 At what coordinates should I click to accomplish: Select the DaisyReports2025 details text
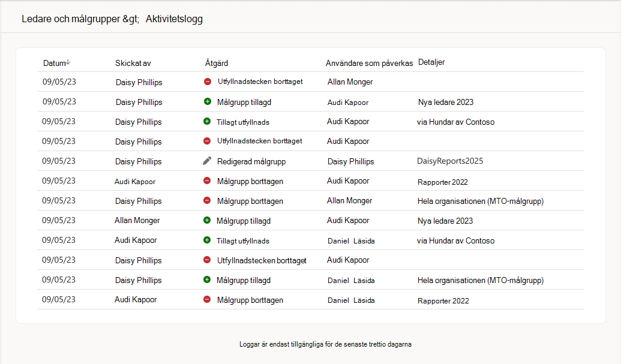pos(450,161)
